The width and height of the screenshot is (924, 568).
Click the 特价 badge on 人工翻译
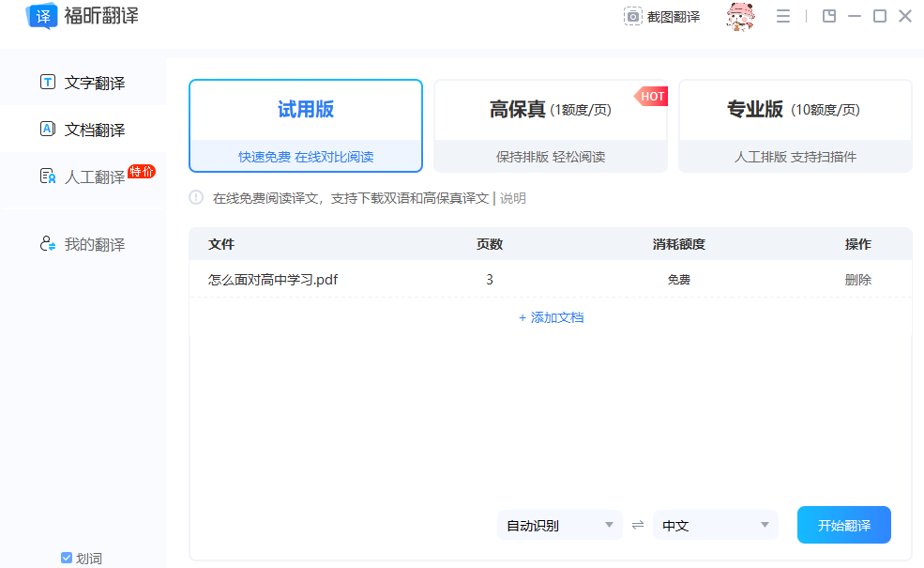[x=142, y=172]
